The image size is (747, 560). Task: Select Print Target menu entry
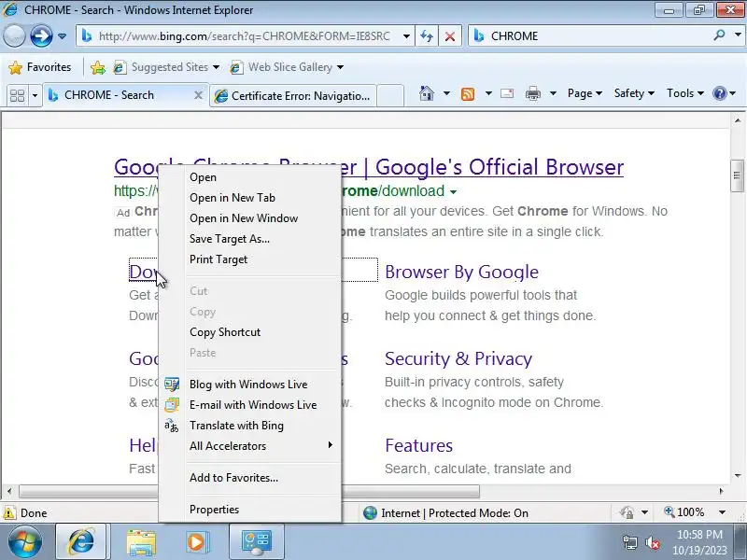click(x=250, y=259)
